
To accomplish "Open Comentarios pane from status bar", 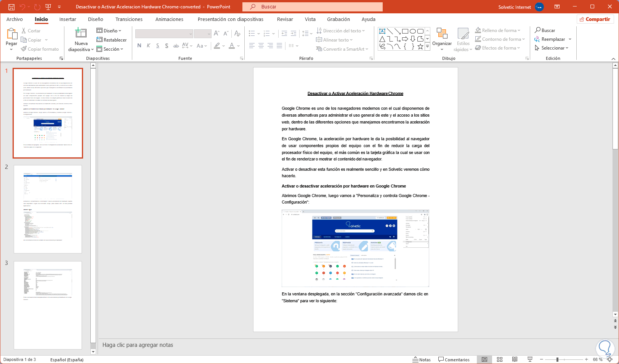I will (454, 359).
